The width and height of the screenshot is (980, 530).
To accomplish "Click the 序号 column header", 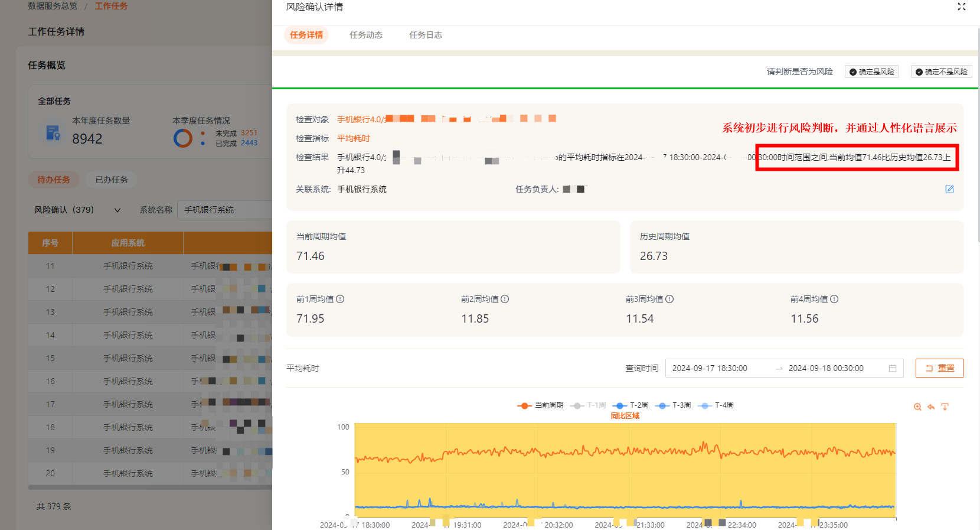I will point(50,243).
